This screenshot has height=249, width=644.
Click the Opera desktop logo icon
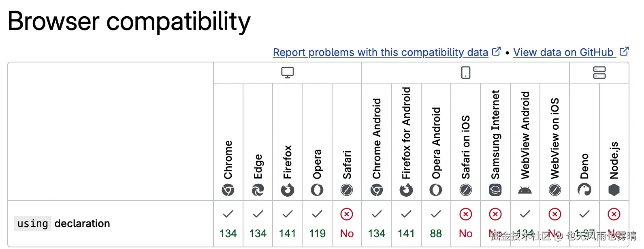click(317, 190)
